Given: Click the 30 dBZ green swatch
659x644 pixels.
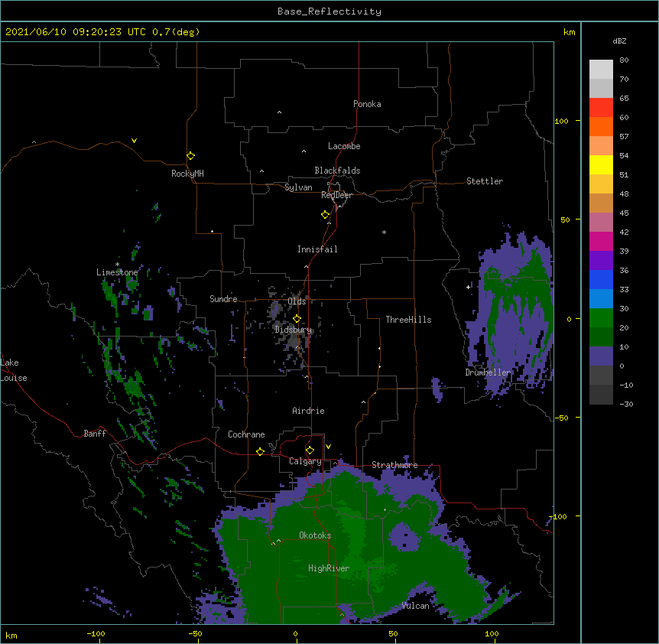Looking at the screenshot, I should tap(601, 318).
